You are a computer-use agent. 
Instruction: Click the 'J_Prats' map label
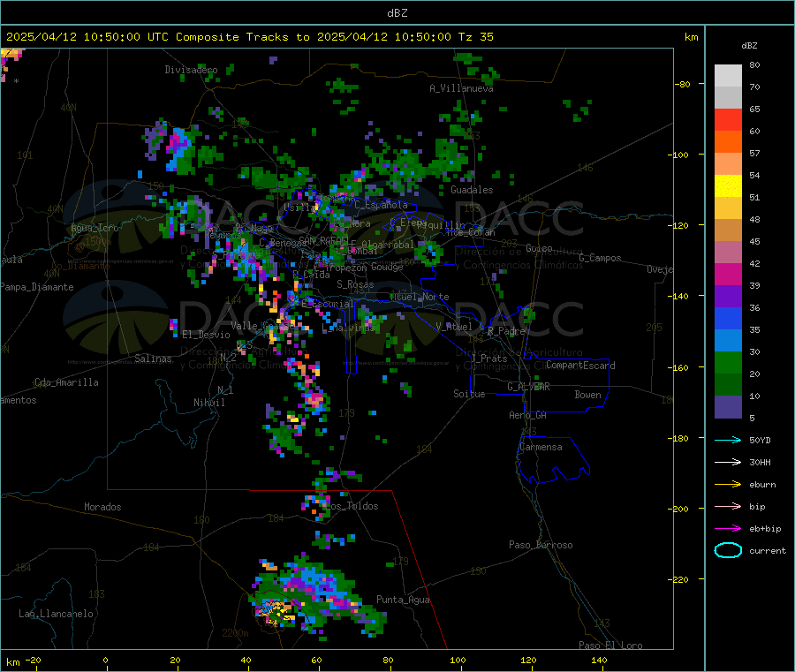coord(488,359)
